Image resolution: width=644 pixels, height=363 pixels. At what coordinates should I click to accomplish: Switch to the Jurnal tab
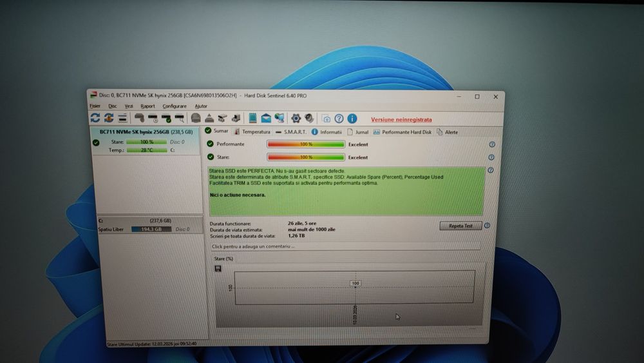click(357, 132)
